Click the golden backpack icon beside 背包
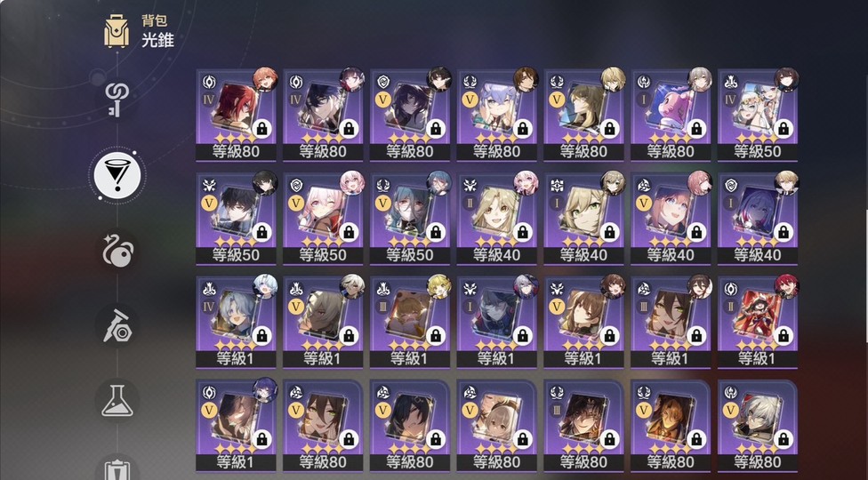Screen dimensions: 868x480 pos(117,31)
